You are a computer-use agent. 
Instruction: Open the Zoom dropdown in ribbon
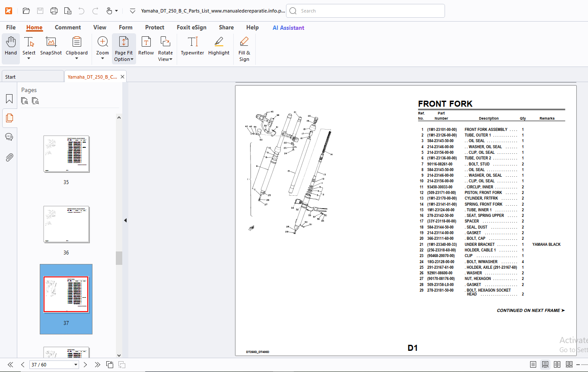102,58
